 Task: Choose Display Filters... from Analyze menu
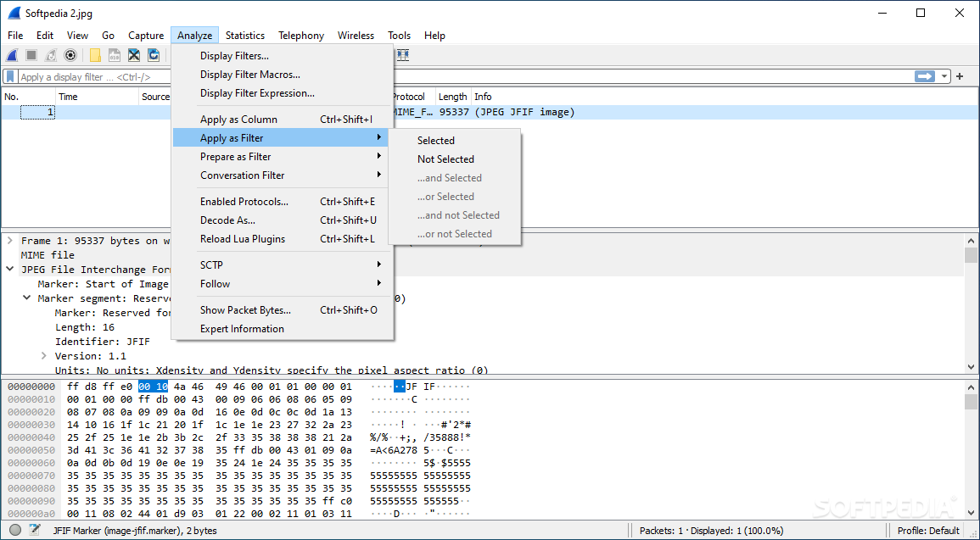(283, 56)
